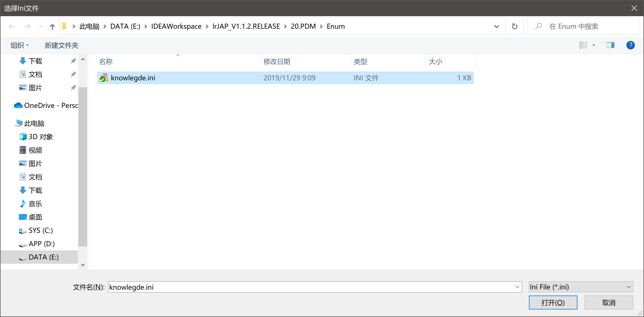Select 此电脑 in the address path

[x=89, y=26]
